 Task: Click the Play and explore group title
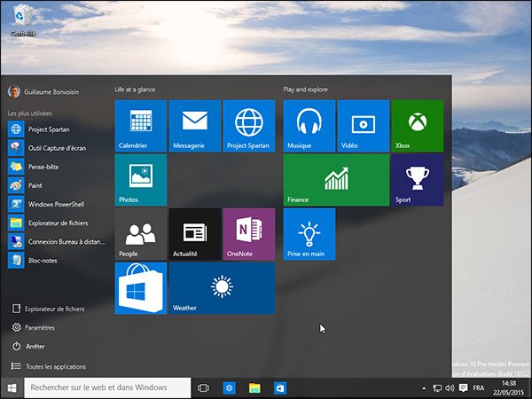305,90
